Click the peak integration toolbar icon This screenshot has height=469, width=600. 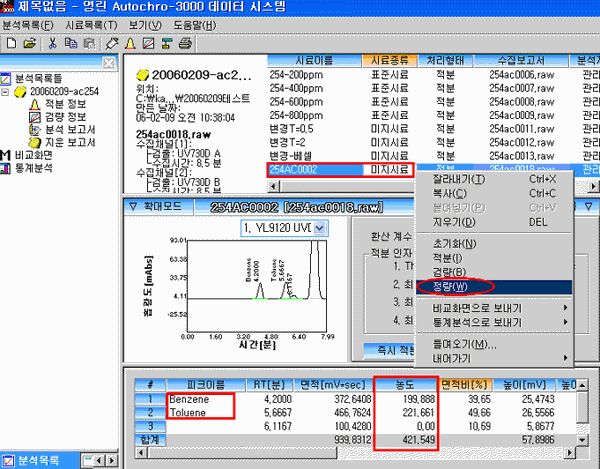(130, 43)
